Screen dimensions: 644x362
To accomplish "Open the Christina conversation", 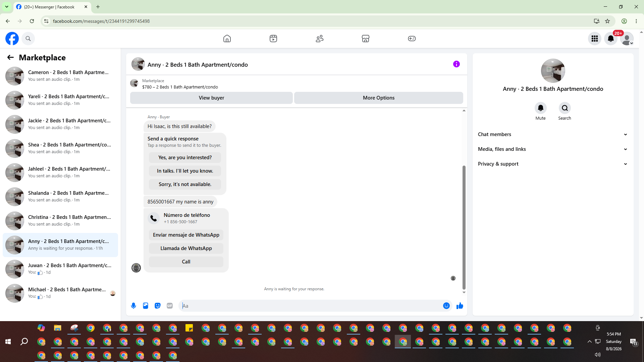I will (x=60, y=221).
